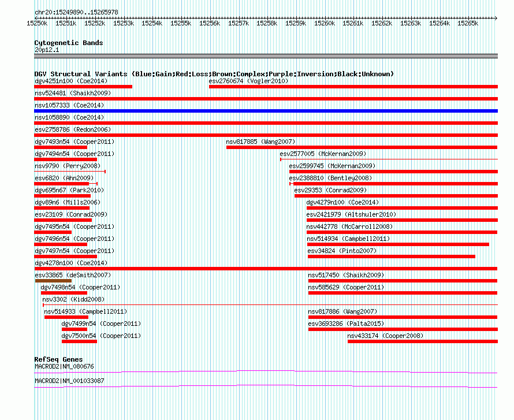This screenshot has width=514, height=420.
Task: Select dgv4278n100 (Coe2014) label
Action: click(71, 263)
